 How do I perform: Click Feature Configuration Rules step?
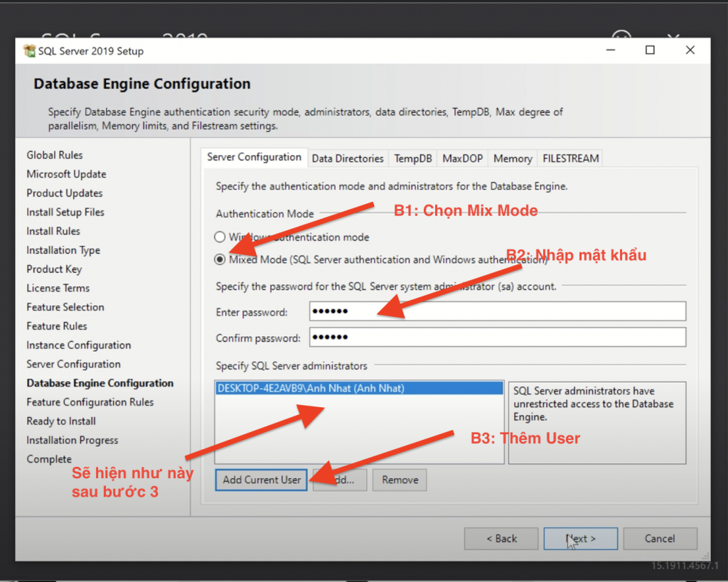coord(90,402)
